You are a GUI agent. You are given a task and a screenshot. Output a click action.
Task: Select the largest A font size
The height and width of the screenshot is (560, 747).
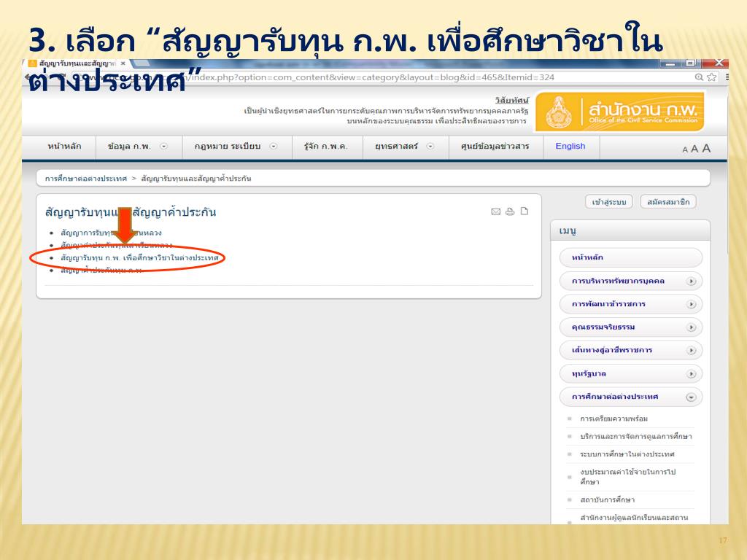pyautogui.click(x=706, y=148)
